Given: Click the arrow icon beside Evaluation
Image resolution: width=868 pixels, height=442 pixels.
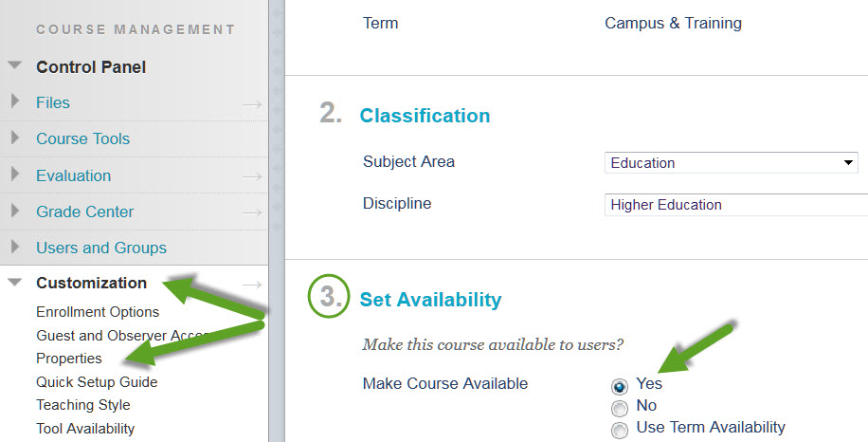Looking at the screenshot, I should pos(252,176).
